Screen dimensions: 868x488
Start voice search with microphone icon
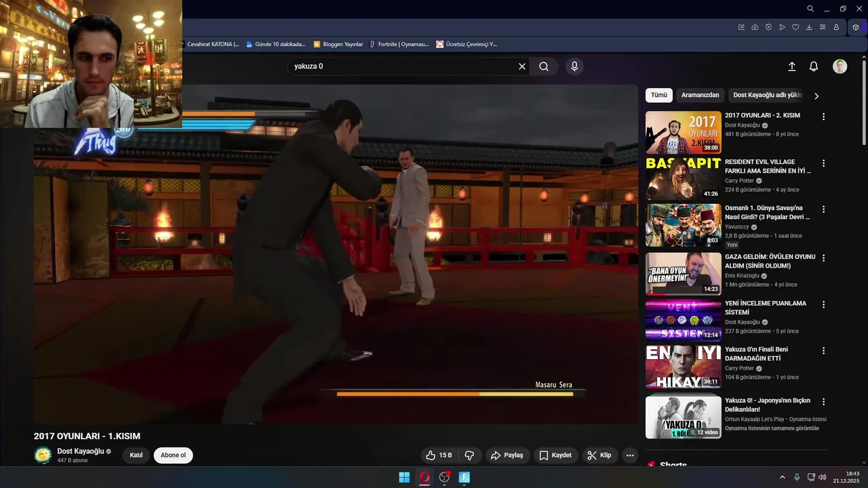tap(574, 66)
